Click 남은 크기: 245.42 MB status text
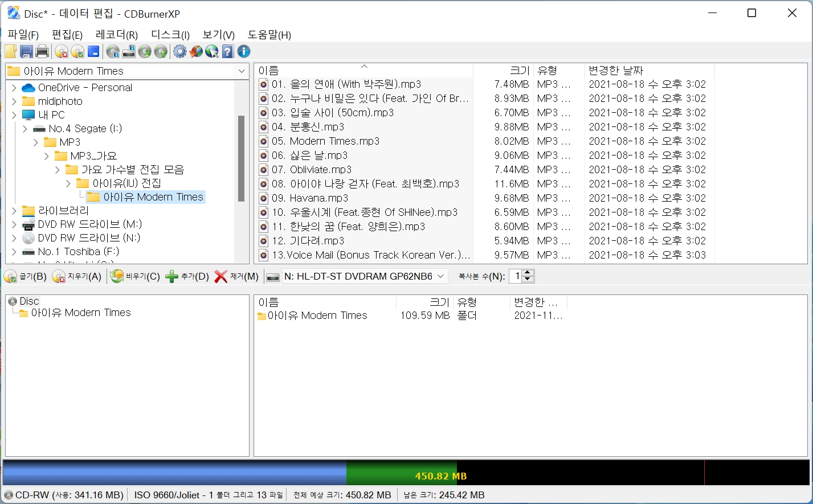The width and height of the screenshot is (813, 504). [x=444, y=495]
